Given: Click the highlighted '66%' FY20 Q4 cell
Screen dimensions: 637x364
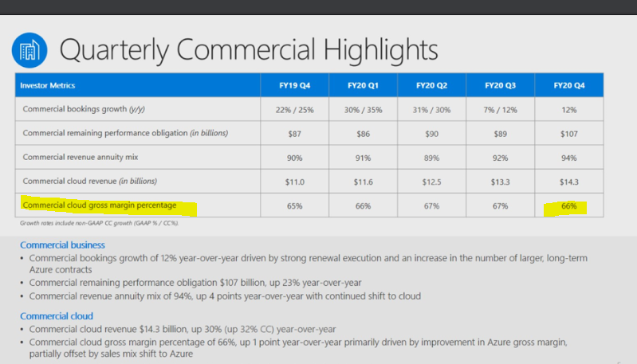Looking at the screenshot, I should pyautogui.click(x=568, y=205).
